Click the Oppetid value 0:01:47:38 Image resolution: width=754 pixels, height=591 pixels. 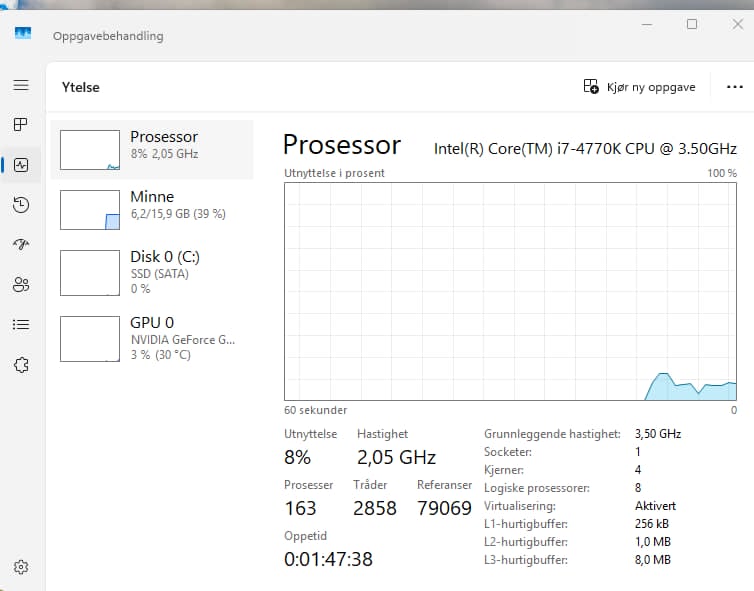328,559
